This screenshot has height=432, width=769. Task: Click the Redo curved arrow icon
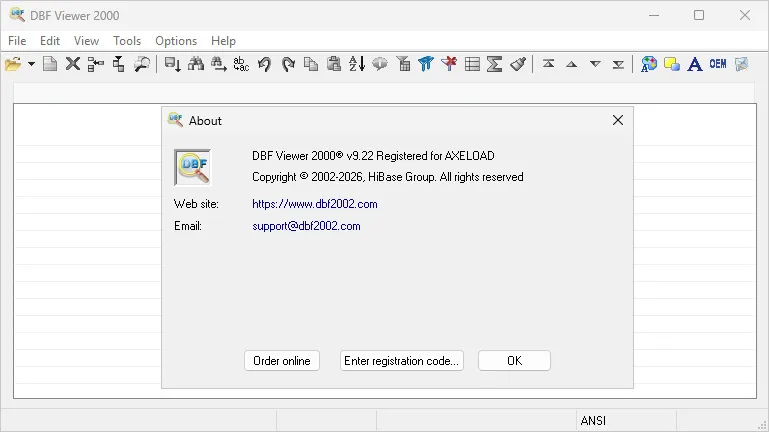(288, 64)
